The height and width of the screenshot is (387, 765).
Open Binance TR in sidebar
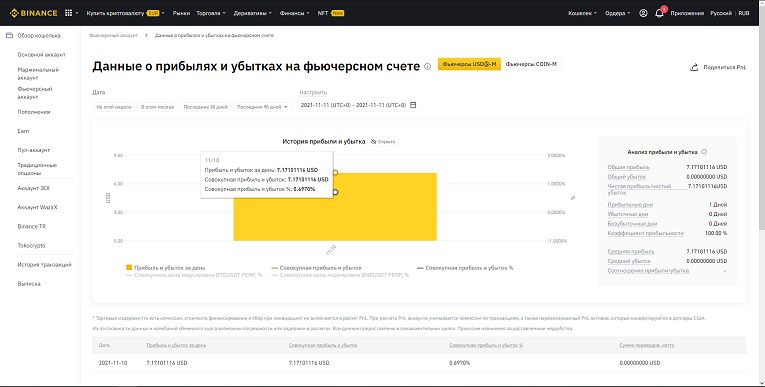tap(32, 226)
